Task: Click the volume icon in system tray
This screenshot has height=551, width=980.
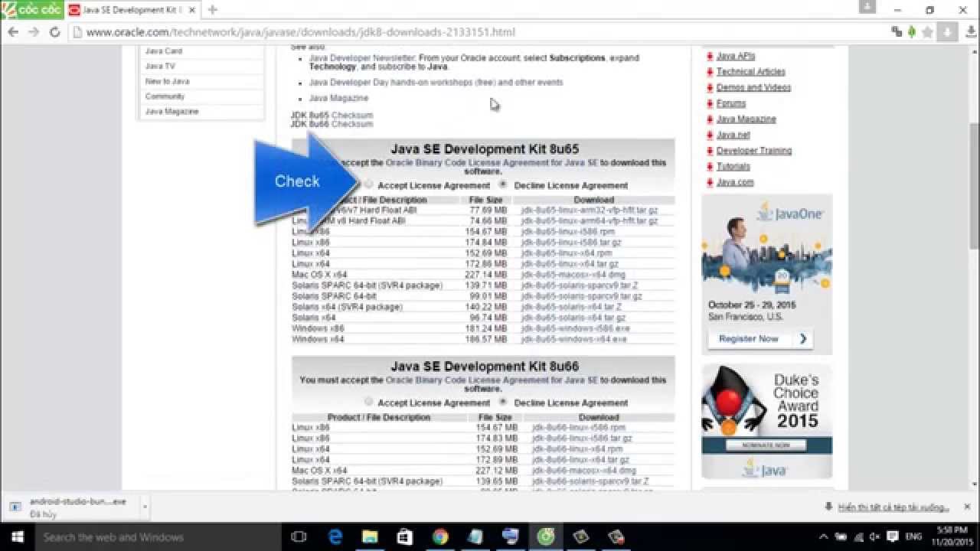Action: [x=874, y=537]
